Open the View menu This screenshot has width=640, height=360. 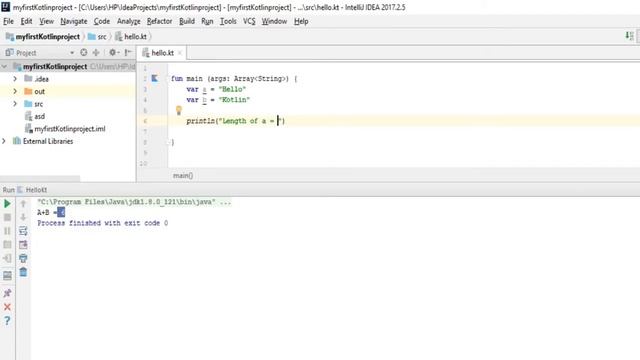tap(46, 21)
